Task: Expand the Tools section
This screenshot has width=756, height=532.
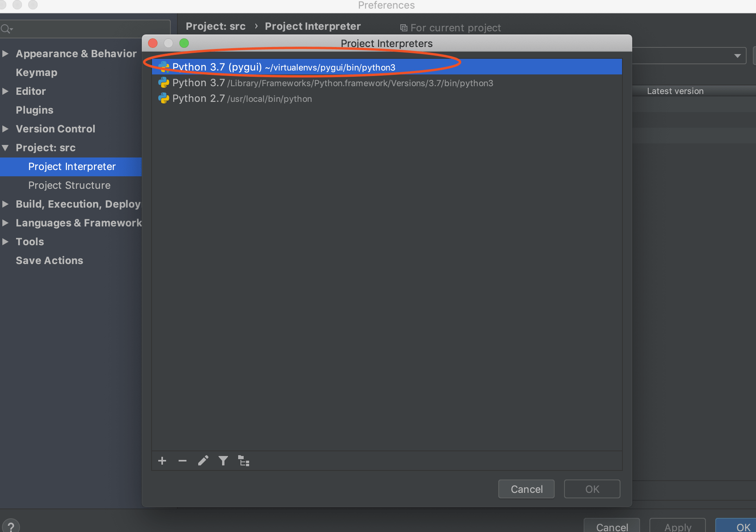Action: point(5,242)
